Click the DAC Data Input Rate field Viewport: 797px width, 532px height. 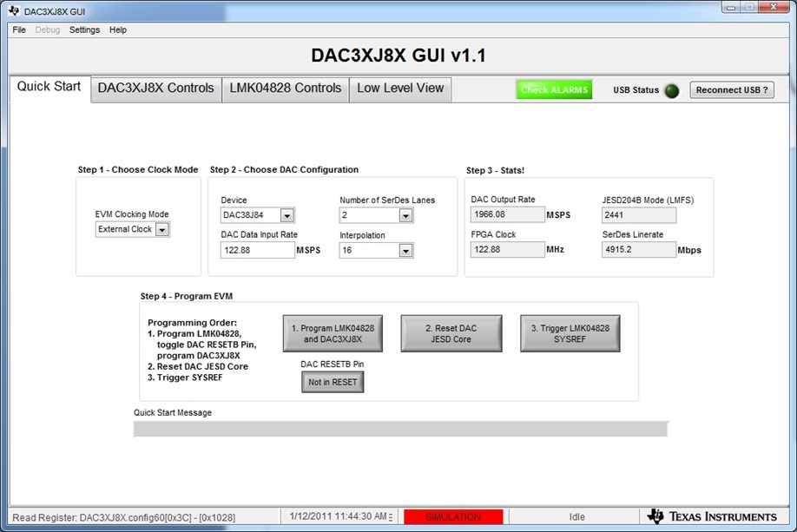tap(258, 251)
